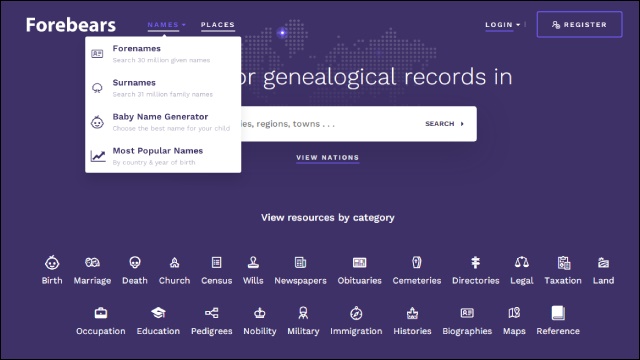The height and width of the screenshot is (360, 640).
Task: Open the Military medal icon
Action: click(303, 313)
